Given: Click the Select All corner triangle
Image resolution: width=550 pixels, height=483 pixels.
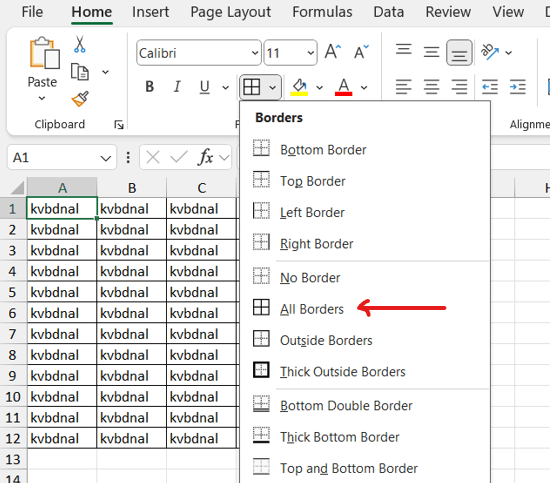Looking at the screenshot, I should tap(18, 188).
